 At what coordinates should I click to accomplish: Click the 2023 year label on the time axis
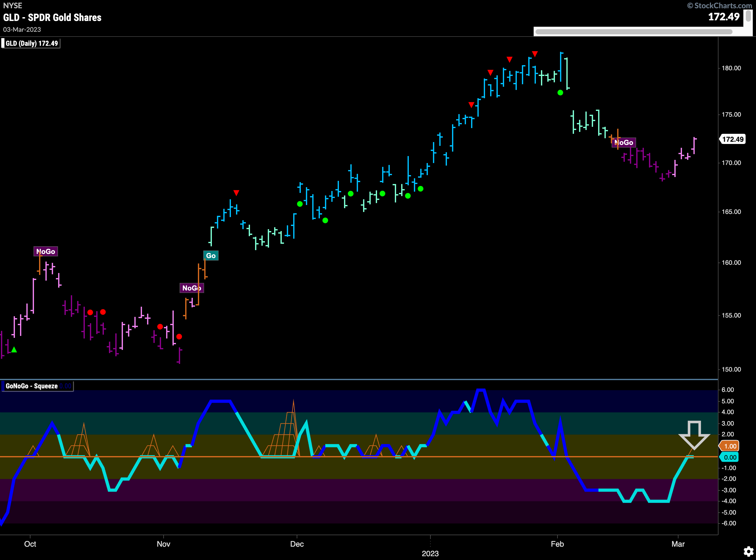[430, 554]
